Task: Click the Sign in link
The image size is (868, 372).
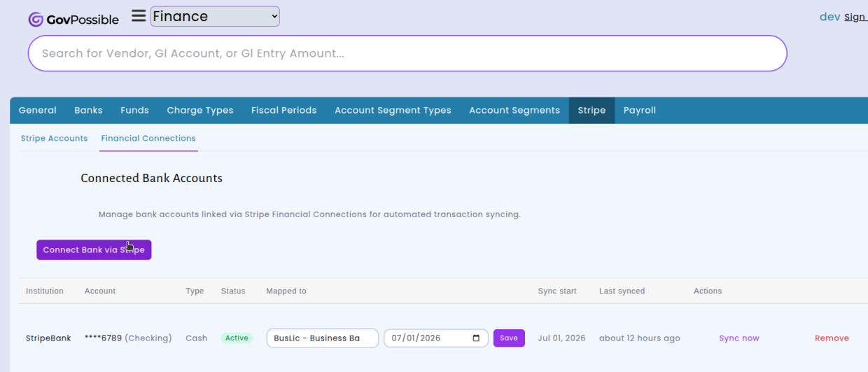Action: click(x=855, y=18)
